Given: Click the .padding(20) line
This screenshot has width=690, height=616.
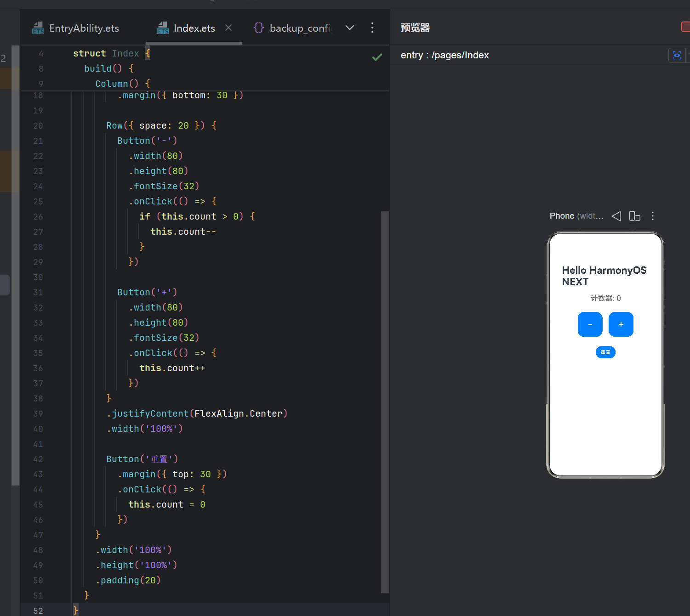Looking at the screenshot, I should pyautogui.click(x=128, y=580).
